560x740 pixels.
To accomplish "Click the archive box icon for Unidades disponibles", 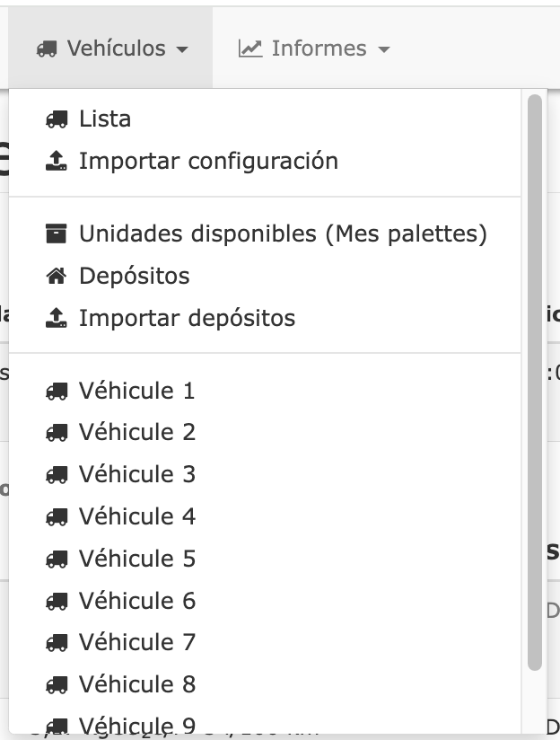I will 57,234.
